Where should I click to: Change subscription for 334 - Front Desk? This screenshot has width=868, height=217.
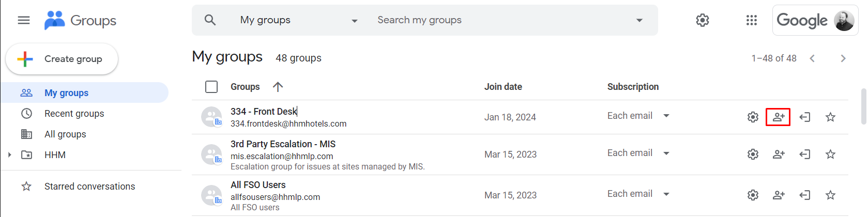pos(638,116)
